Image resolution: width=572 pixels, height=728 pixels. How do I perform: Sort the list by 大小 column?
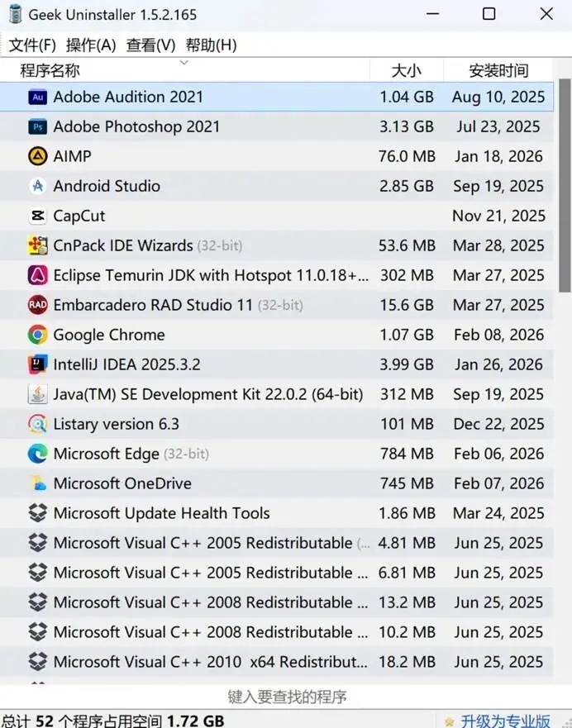click(406, 71)
